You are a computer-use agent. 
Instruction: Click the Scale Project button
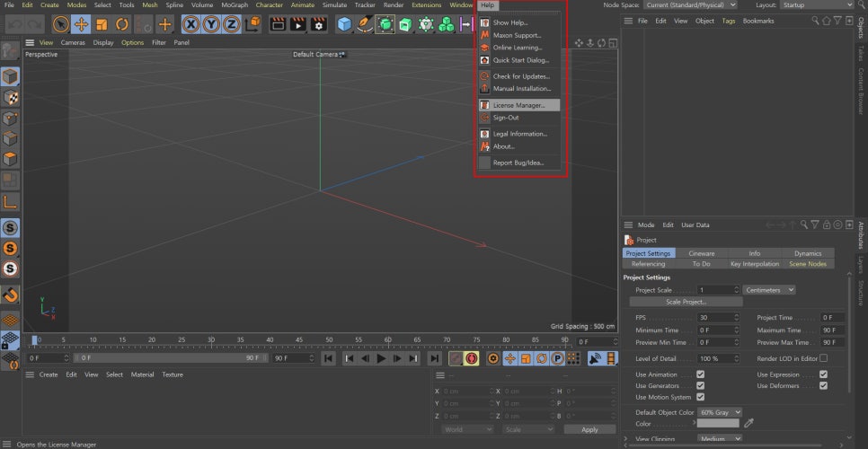click(x=686, y=302)
